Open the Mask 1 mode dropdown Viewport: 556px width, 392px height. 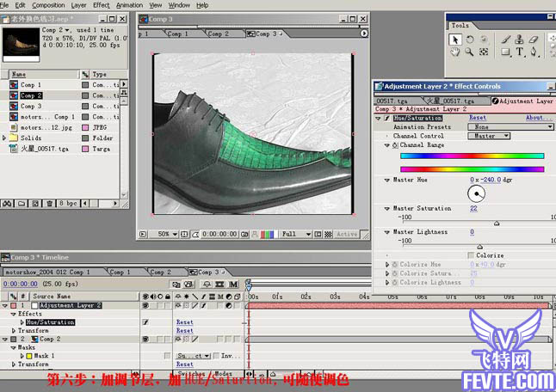pos(194,356)
